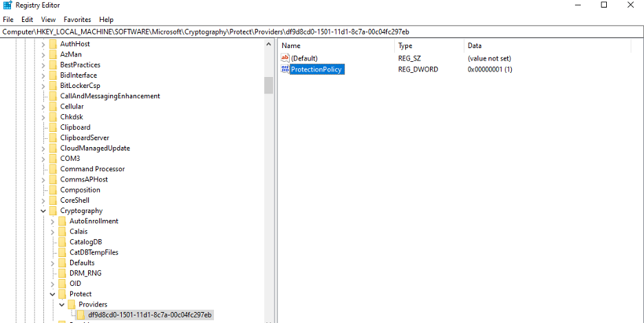Open the File menu
This screenshot has height=323, width=644.
coord(8,20)
